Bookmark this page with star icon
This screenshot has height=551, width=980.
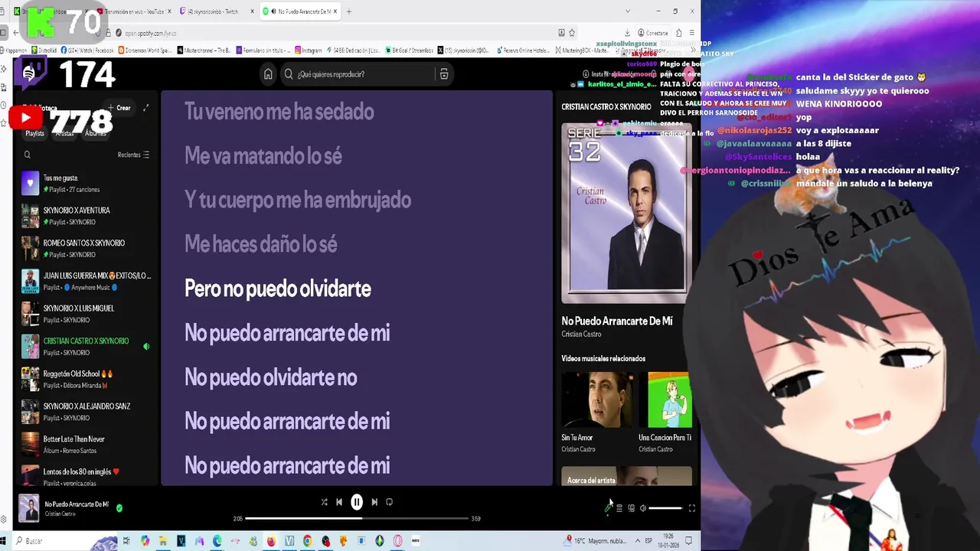571,33
